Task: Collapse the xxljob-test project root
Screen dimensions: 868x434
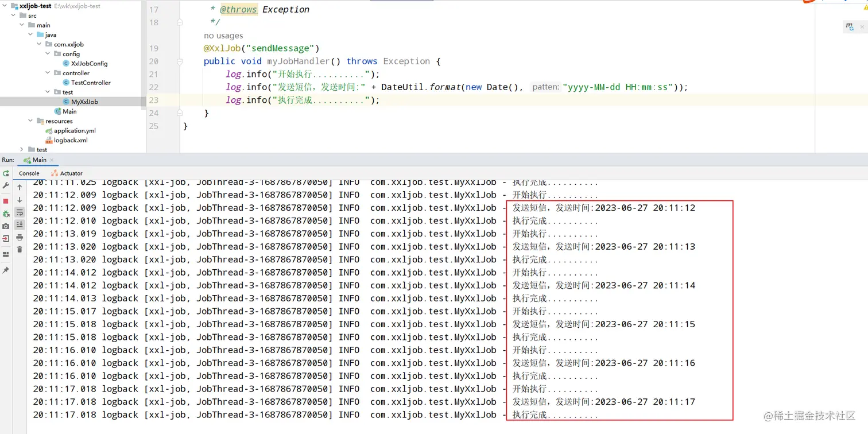Action: tap(6, 6)
